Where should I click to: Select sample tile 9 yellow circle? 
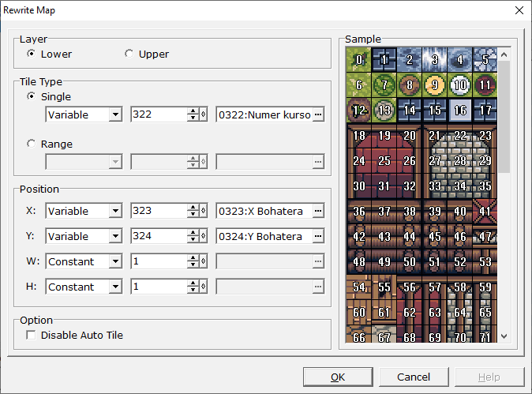(435, 84)
